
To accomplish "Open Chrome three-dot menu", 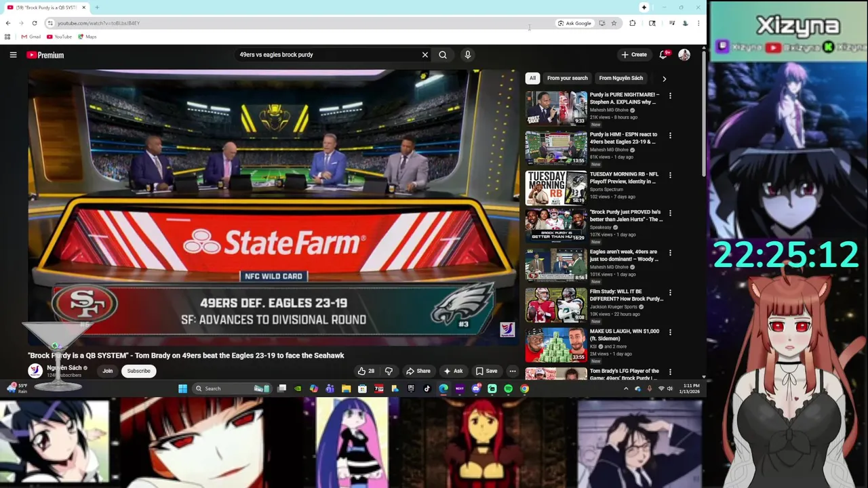I will [x=698, y=23].
